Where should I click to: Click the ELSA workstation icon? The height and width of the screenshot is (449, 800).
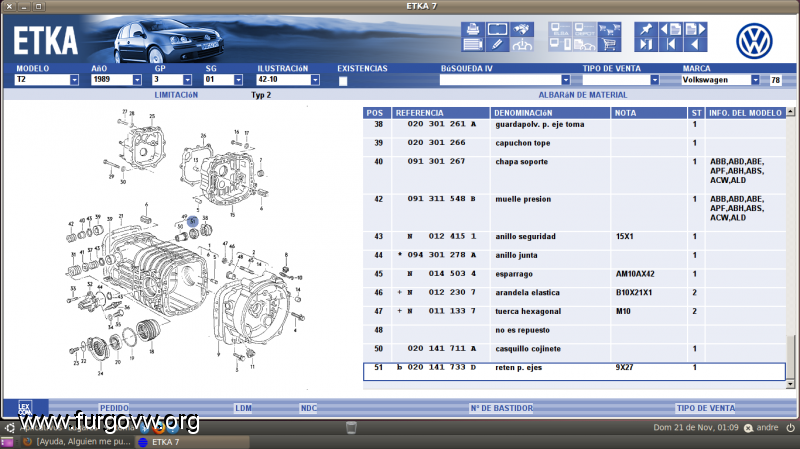[560, 29]
